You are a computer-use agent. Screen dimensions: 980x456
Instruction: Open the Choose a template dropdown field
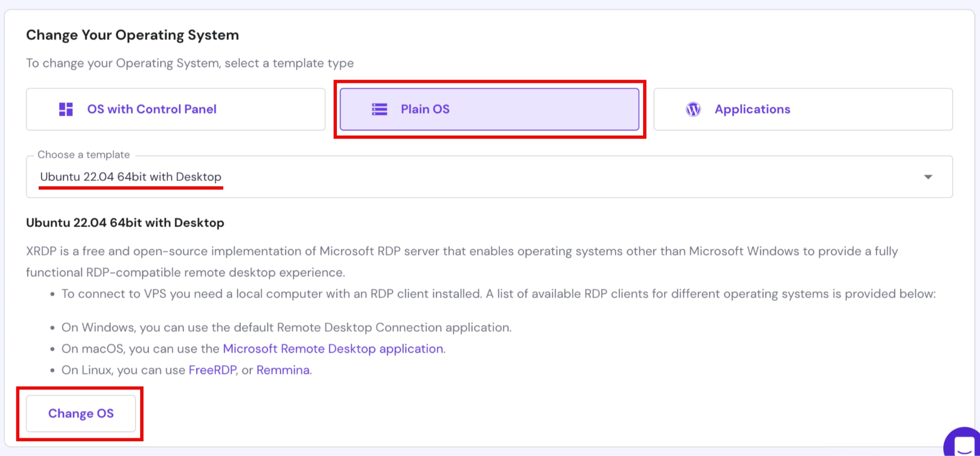tap(488, 177)
